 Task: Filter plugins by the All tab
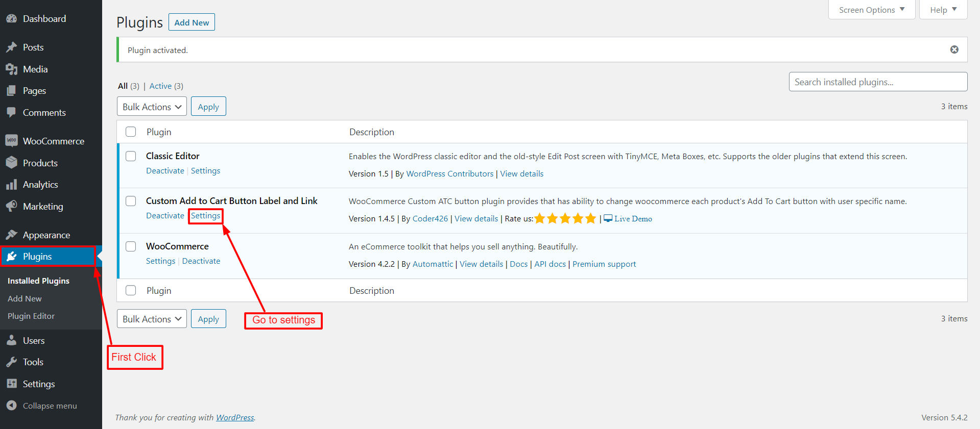(123, 86)
